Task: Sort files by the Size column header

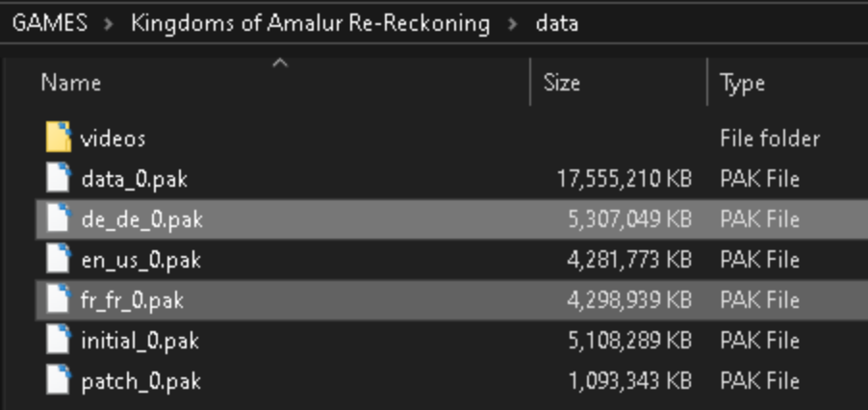Action: point(561,83)
